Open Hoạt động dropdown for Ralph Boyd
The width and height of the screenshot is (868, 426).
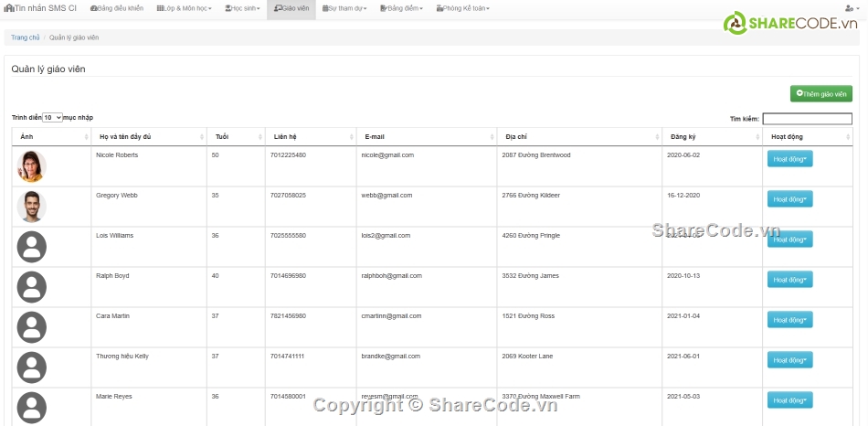(789, 280)
